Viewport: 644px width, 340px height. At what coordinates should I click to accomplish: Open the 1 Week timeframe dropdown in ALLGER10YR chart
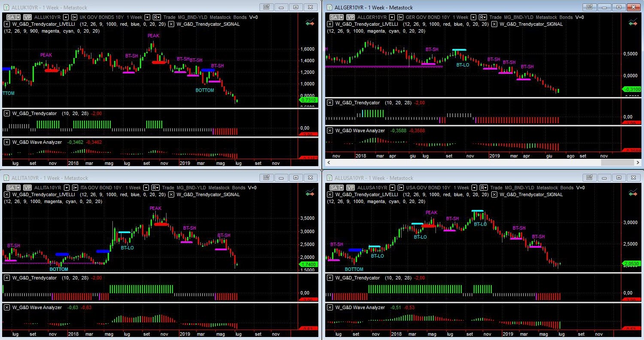tap(473, 17)
